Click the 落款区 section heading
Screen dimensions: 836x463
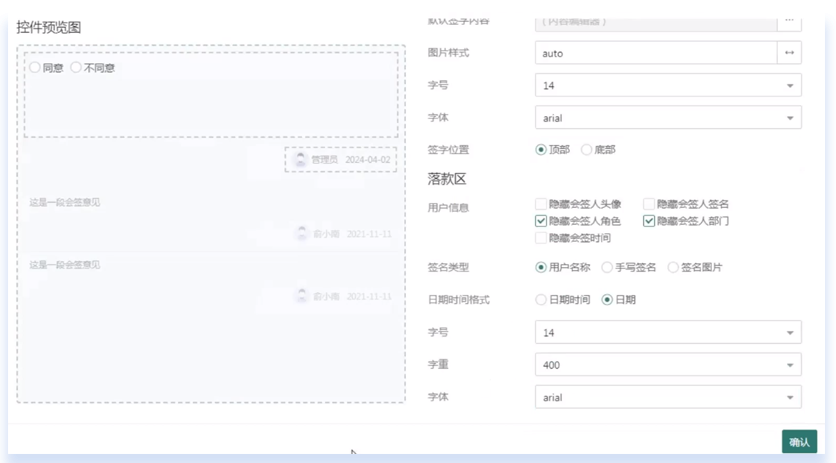[447, 179]
